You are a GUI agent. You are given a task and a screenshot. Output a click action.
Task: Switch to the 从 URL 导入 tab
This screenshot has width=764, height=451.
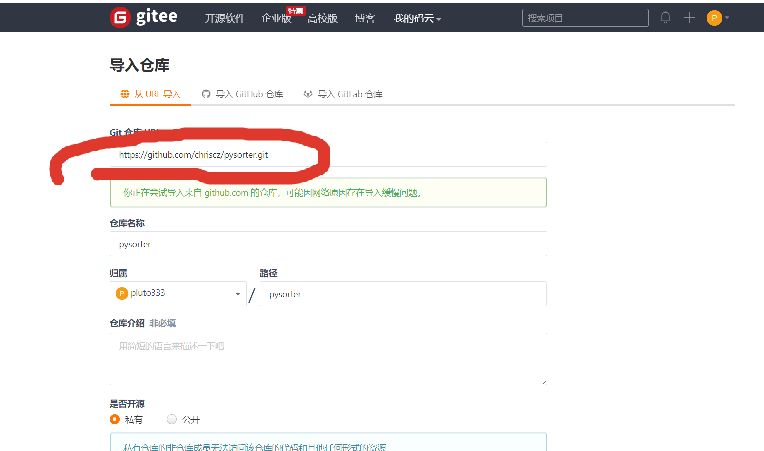click(x=150, y=94)
